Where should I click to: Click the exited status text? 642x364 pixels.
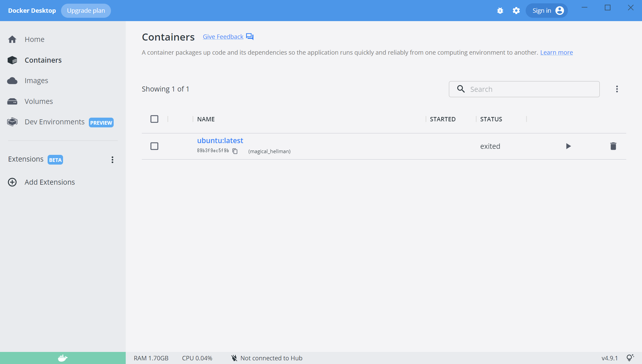[x=490, y=146]
